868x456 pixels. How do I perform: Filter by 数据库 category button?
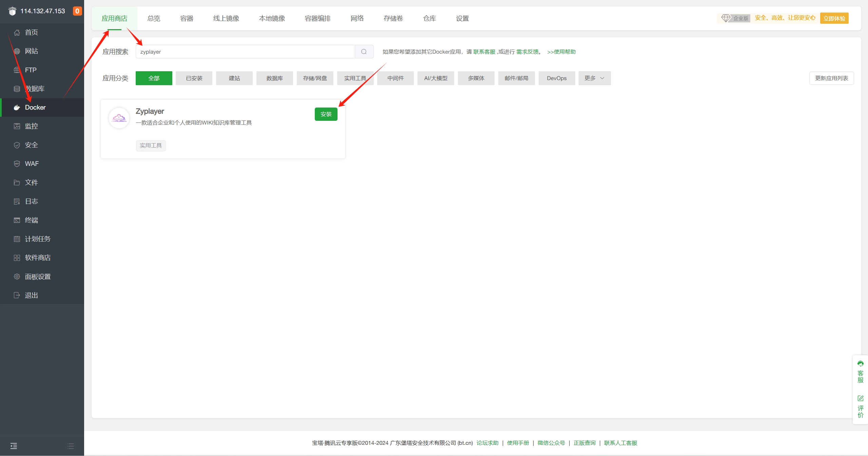coord(274,78)
